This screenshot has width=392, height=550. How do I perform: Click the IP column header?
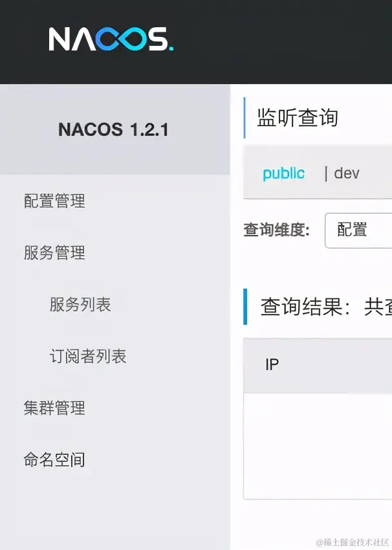coord(272,364)
